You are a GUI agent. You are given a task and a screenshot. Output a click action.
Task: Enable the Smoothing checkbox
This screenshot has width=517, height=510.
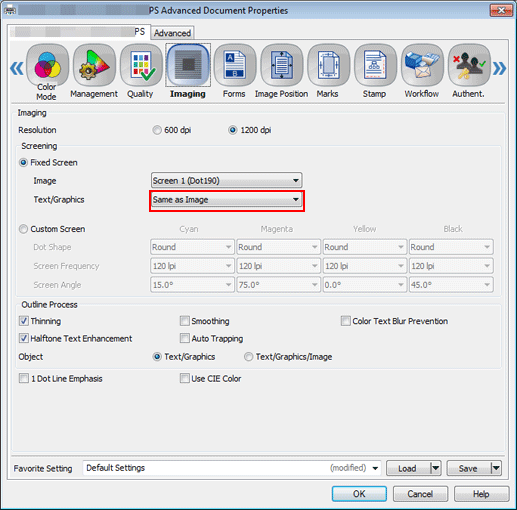click(184, 321)
